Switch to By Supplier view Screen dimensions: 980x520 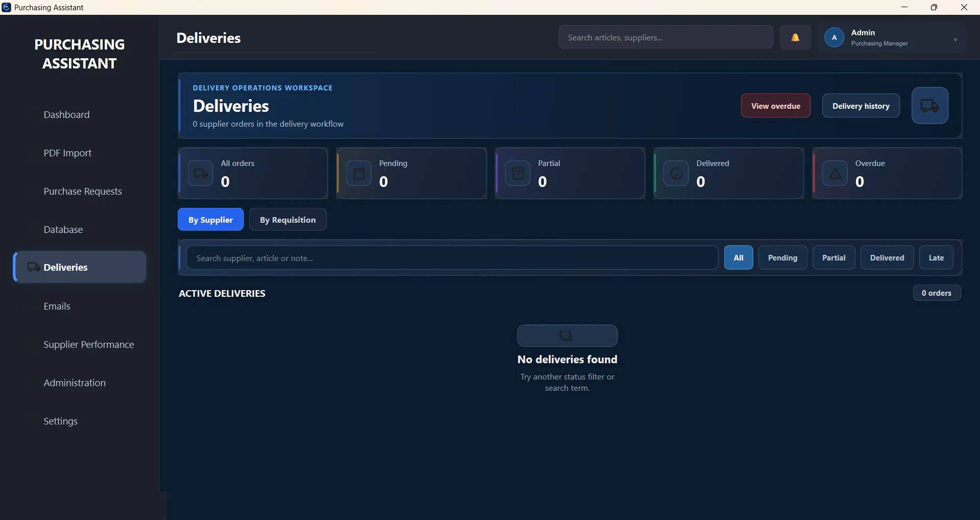[210, 220]
